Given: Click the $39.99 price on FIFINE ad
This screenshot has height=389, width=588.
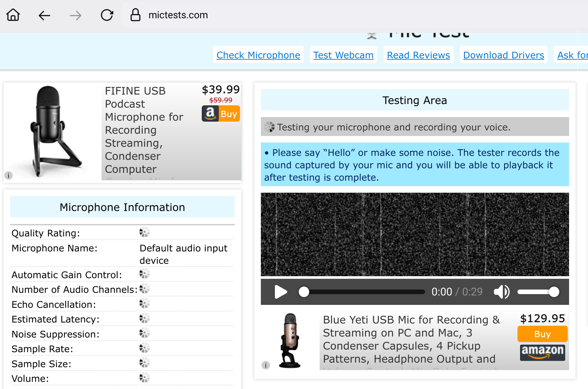Looking at the screenshot, I should coord(221,89).
